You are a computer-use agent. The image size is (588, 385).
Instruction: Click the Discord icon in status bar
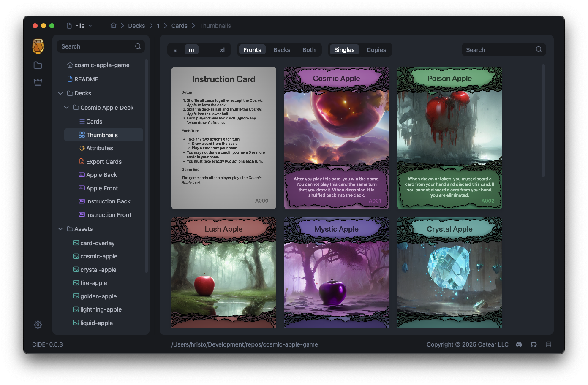519,344
